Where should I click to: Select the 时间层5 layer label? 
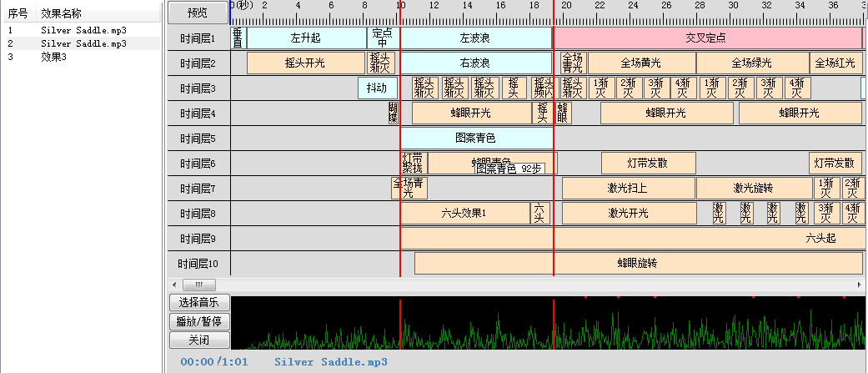click(x=198, y=139)
